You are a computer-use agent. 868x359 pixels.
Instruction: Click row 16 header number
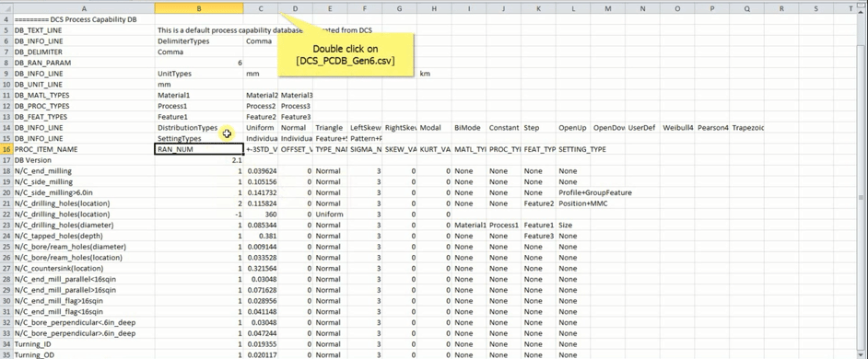[6, 149]
